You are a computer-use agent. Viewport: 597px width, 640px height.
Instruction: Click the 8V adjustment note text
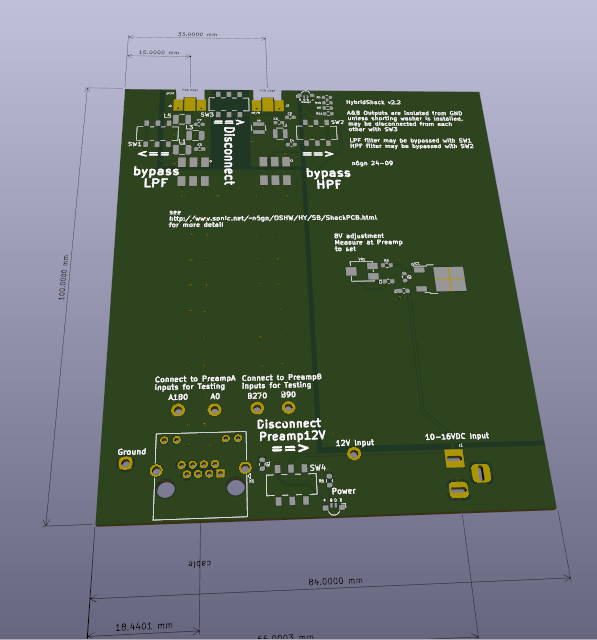[x=368, y=242]
